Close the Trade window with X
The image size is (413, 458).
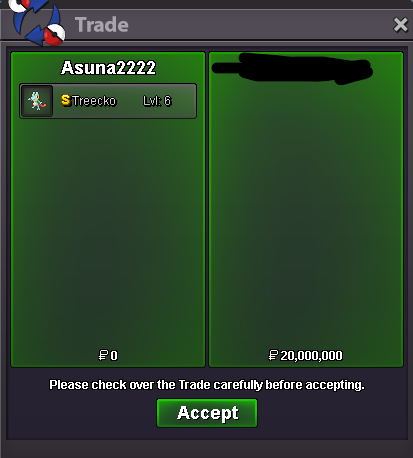click(400, 25)
